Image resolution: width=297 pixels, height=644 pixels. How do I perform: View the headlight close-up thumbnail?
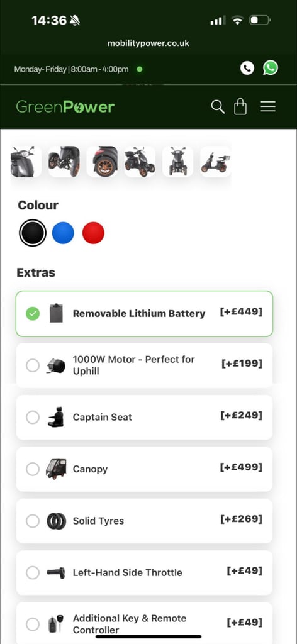pyautogui.click(x=26, y=162)
